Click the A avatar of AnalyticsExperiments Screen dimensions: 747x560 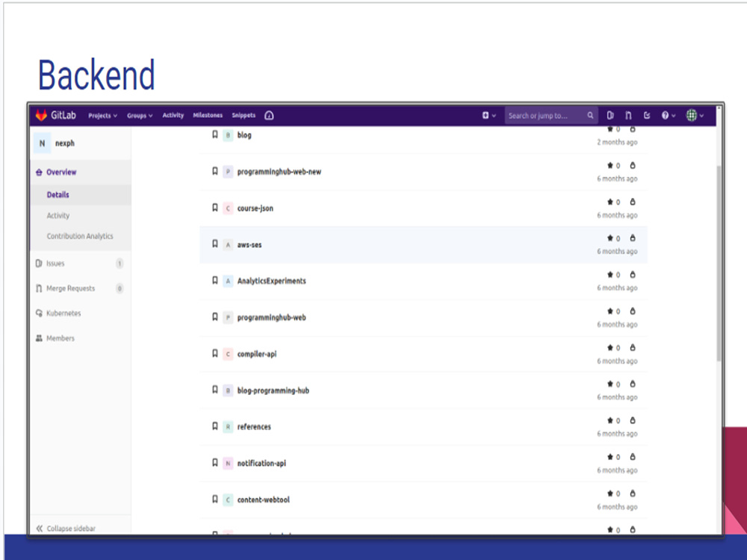[228, 281]
